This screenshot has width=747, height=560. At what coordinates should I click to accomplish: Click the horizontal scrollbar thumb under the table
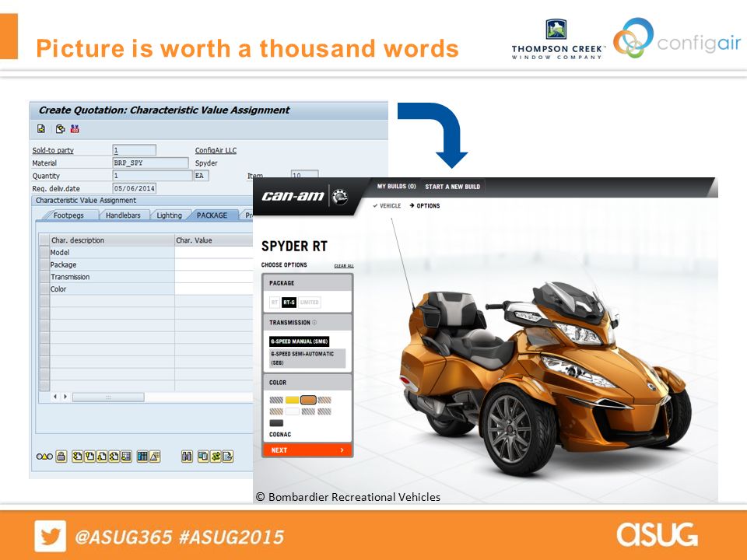pos(108,397)
